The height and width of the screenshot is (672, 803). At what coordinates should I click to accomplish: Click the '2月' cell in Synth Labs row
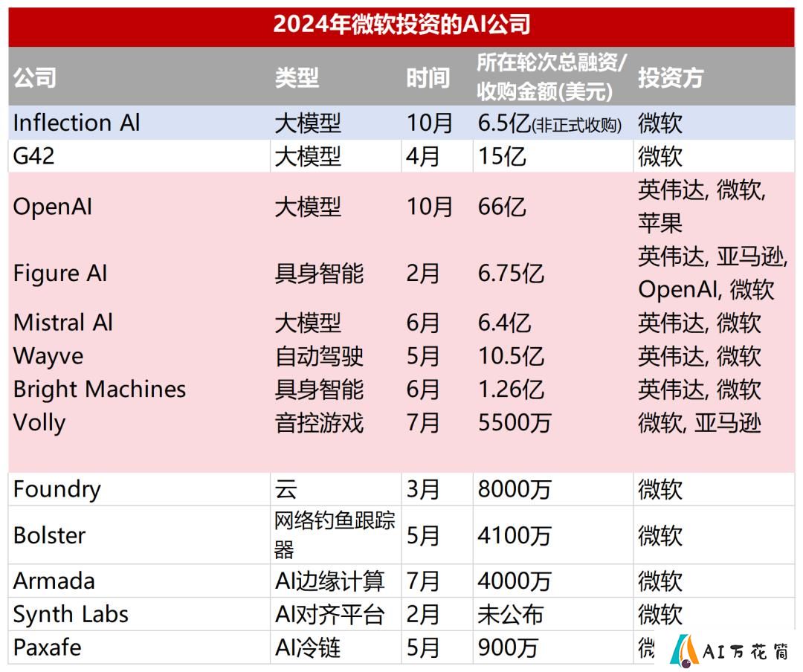(x=423, y=615)
